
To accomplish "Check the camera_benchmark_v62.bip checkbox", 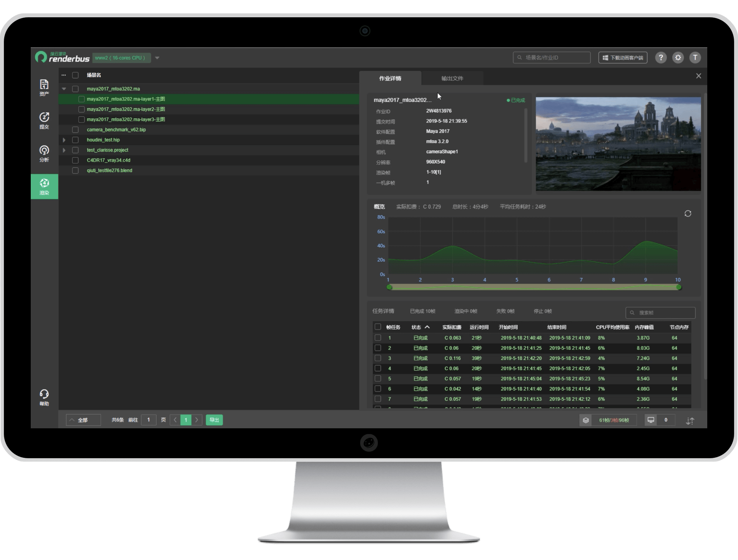I will tap(75, 130).
